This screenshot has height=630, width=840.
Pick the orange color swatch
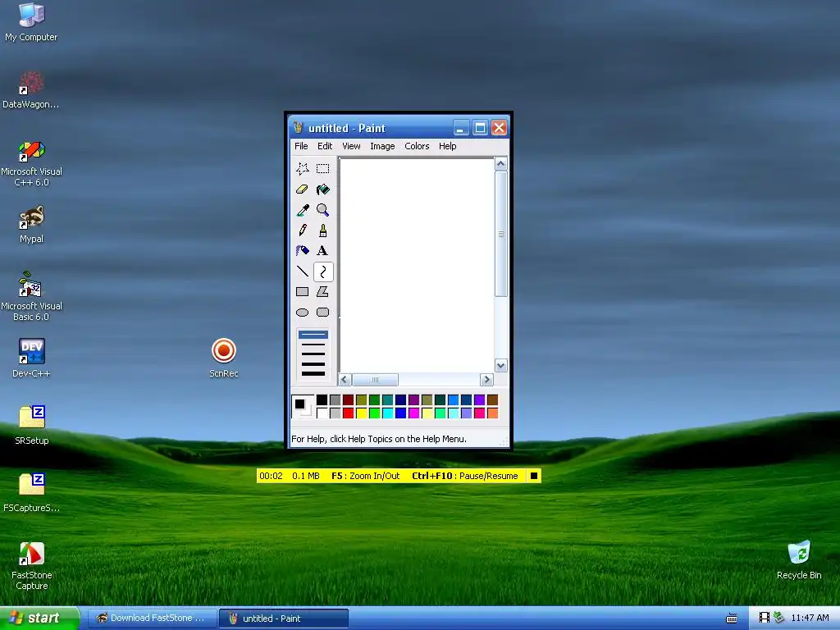[x=492, y=413]
